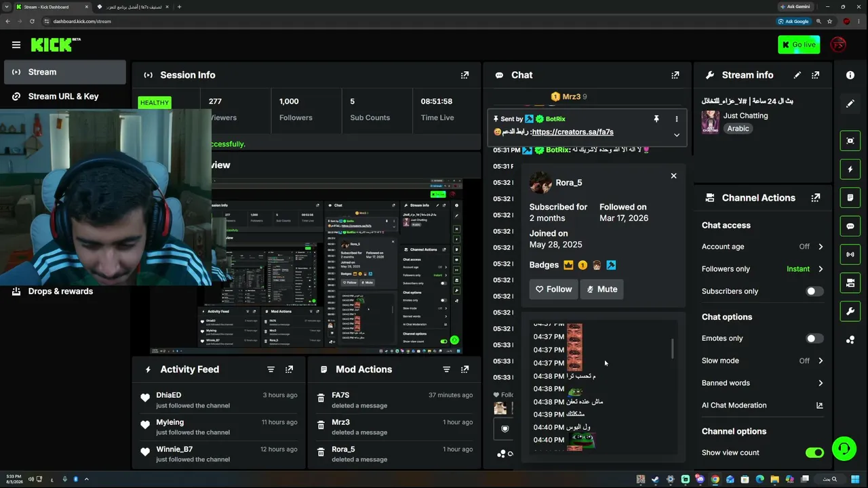Viewport: 868px width, 488px height.
Task: Open a new browser tab
Action: coord(179,7)
